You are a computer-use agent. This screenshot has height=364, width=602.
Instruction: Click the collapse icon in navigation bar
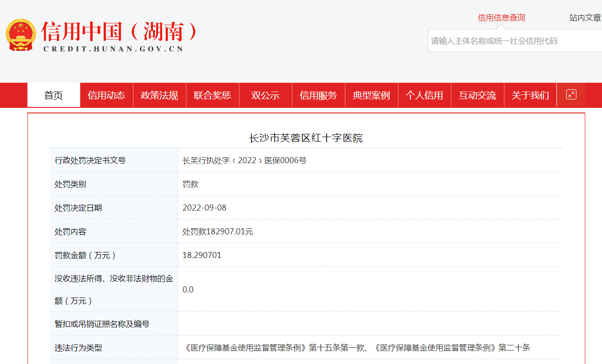tap(571, 95)
